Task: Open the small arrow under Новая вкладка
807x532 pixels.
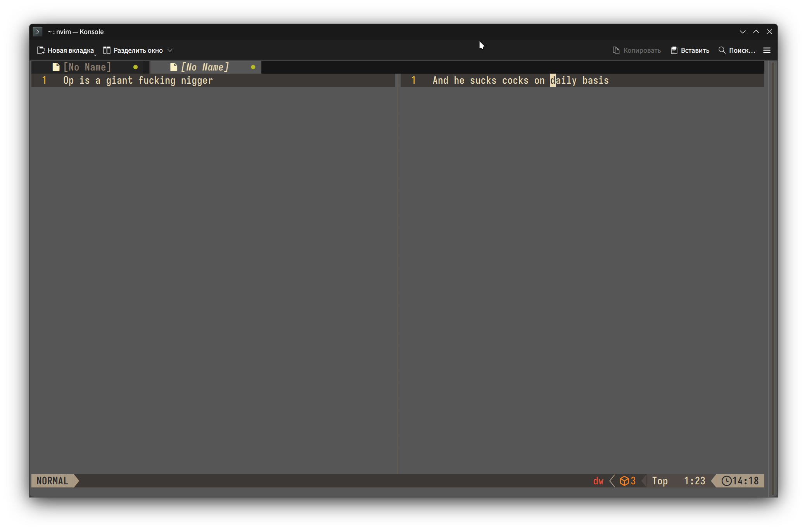Action: (95, 55)
